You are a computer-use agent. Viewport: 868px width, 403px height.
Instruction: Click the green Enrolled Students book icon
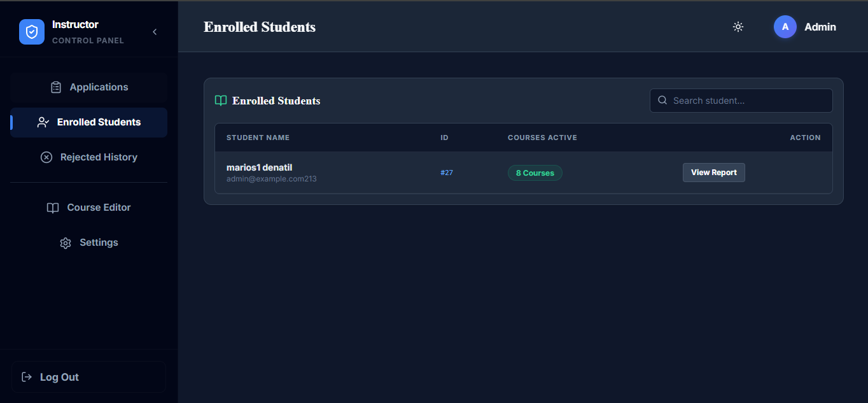(x=220, y=100)
